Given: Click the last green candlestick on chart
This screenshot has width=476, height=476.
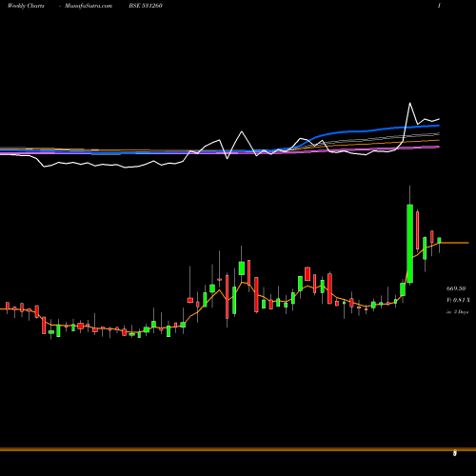Looking at the screenshot, I should pyautogui.click(x=439, y=240).
